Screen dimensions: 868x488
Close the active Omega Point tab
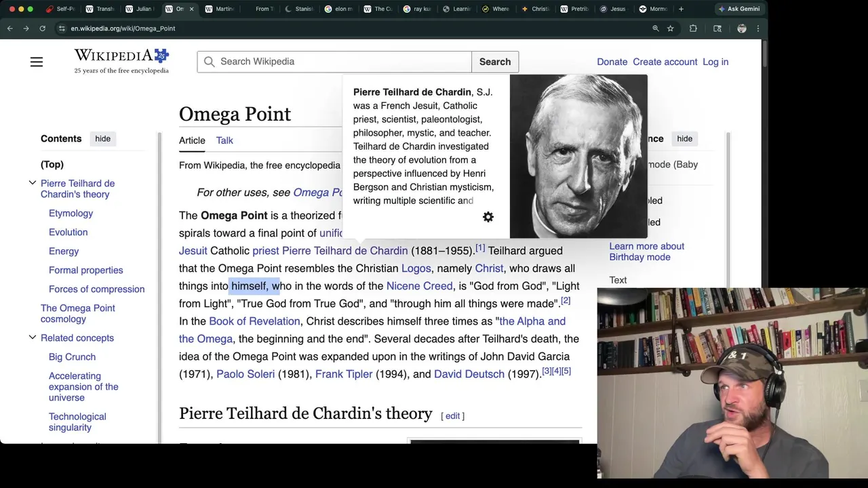(x=191, y=9)
